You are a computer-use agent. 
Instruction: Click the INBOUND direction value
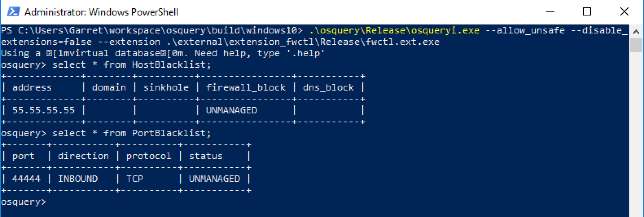pos(78,179)
